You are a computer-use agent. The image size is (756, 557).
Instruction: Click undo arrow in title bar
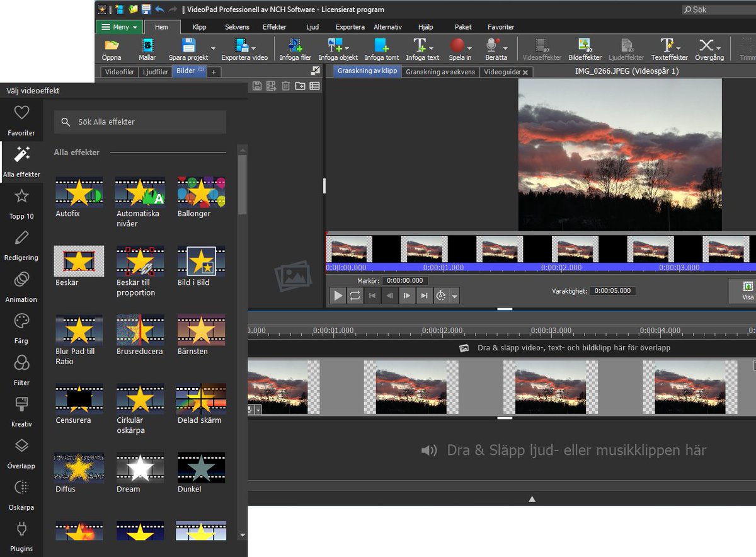[x=159, y=9]
